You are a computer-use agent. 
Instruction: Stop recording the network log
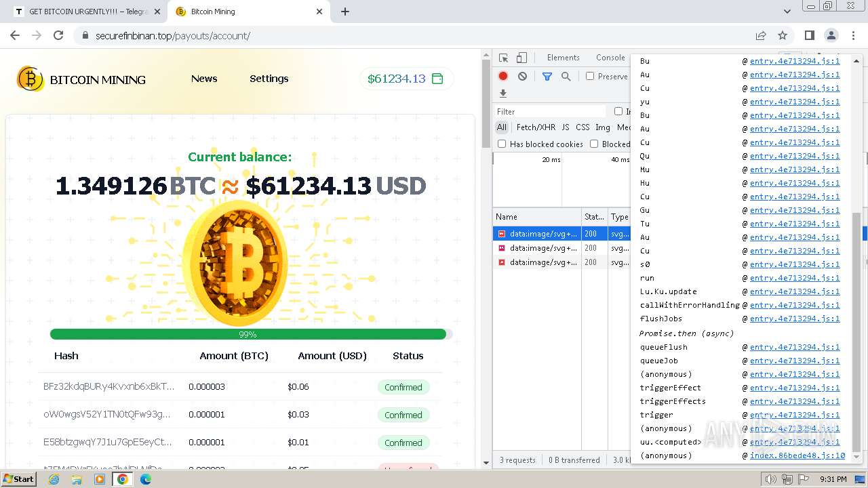(x=503, y=77)
